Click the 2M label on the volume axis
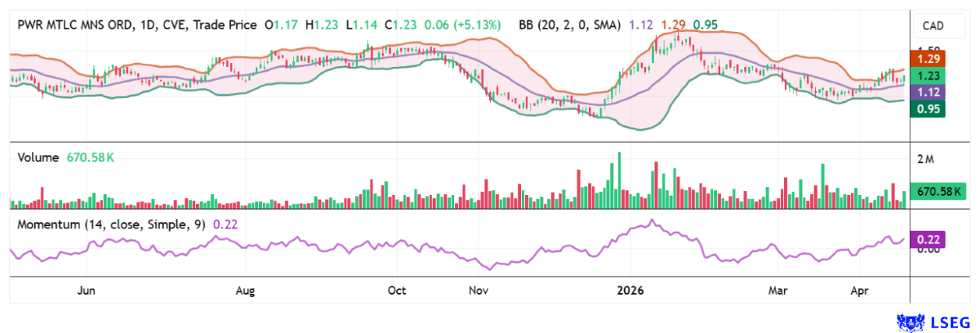 click(925, 159)
